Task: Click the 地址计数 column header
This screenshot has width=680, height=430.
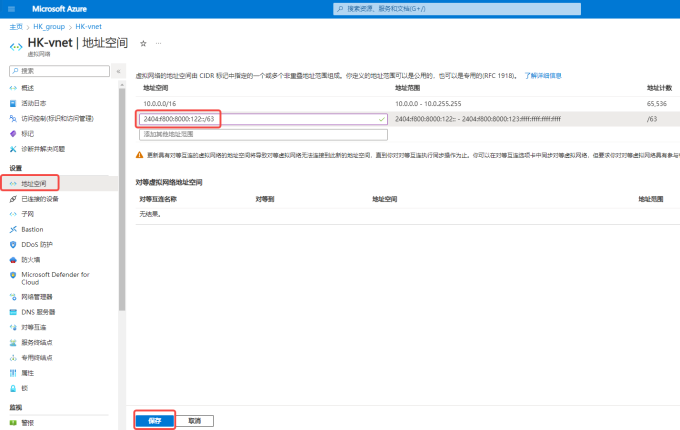Action: [659, 88]
